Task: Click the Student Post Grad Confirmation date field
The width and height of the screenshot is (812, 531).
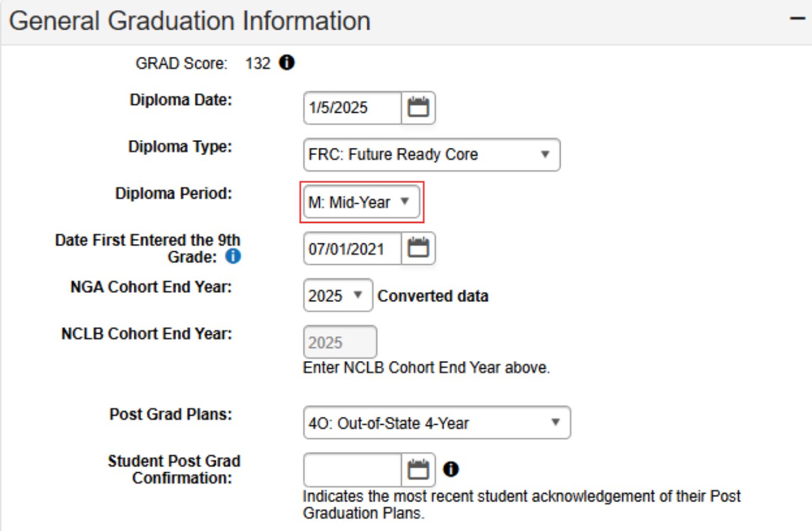Action: 352,470
